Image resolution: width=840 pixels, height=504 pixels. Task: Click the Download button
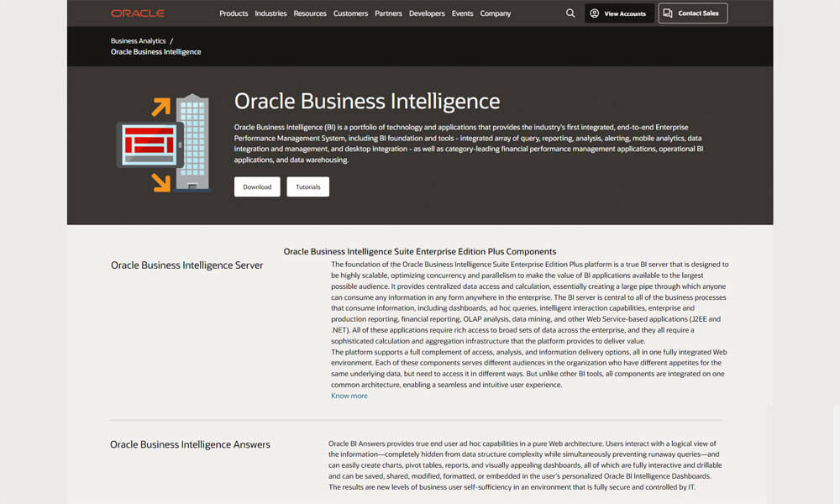(257, 187)
